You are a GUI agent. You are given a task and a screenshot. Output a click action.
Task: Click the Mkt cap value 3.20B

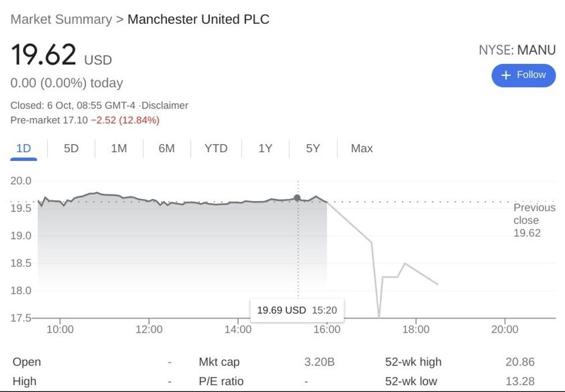319,362
